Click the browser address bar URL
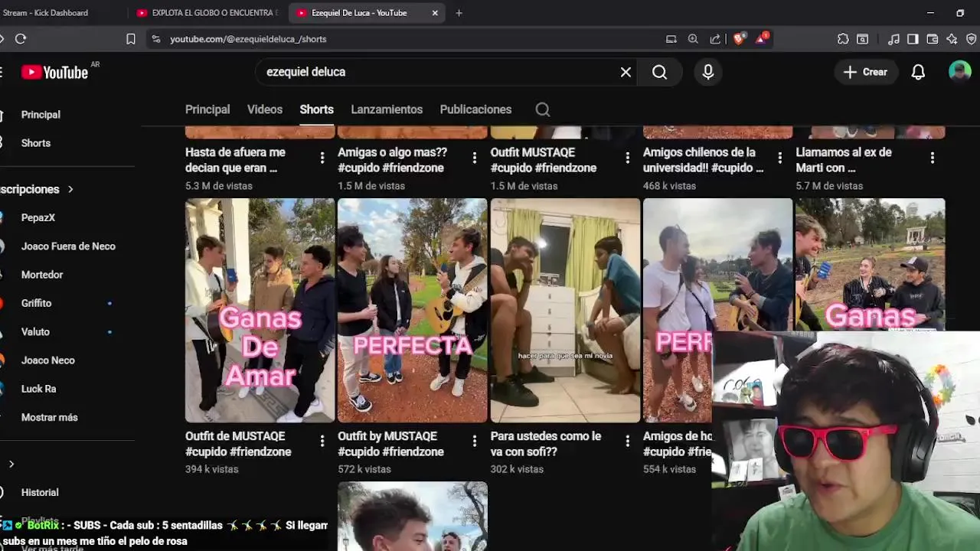 (248, 39)
